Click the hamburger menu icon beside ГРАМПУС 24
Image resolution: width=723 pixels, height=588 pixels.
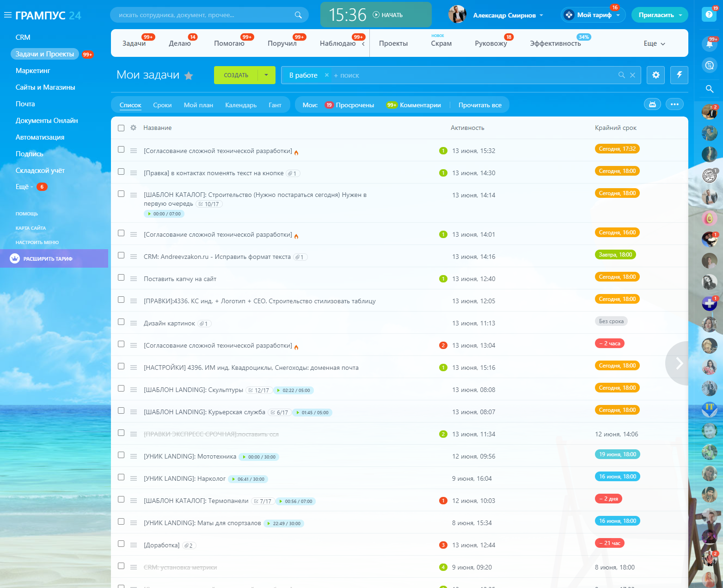[x=7, y=15]
